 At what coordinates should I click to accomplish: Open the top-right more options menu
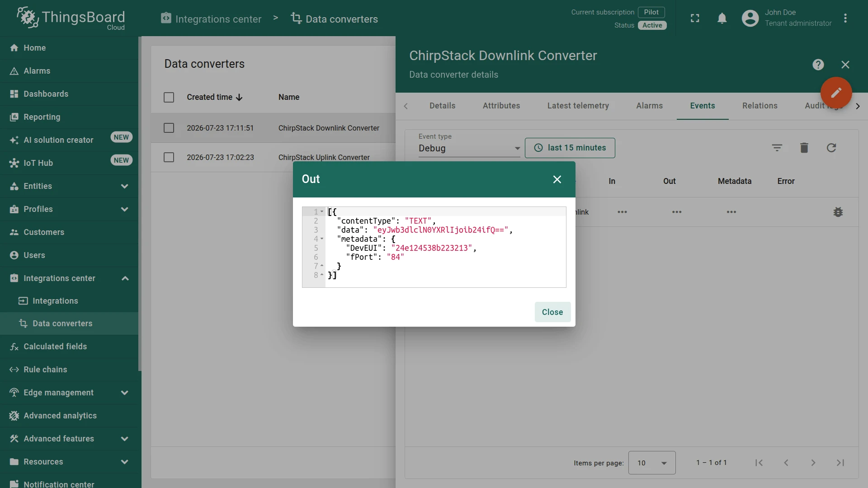tap(845, 18)
